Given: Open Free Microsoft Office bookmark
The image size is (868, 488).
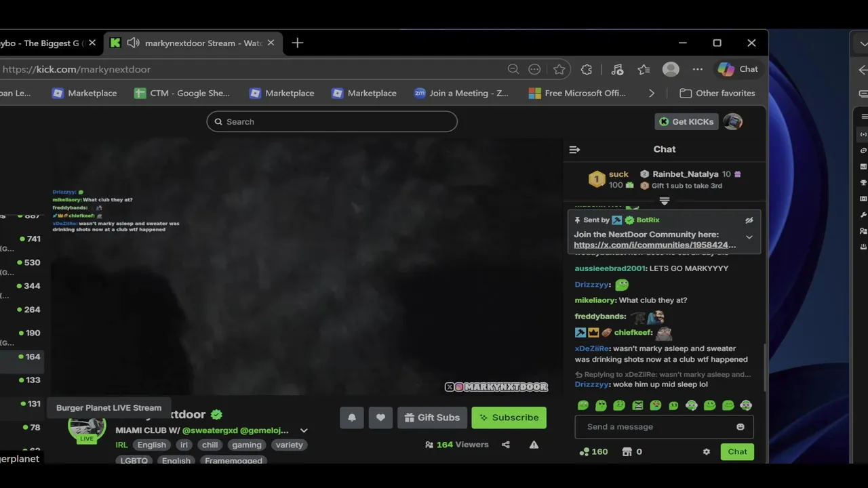Looking at the screenshot, I should coord(577,93).
